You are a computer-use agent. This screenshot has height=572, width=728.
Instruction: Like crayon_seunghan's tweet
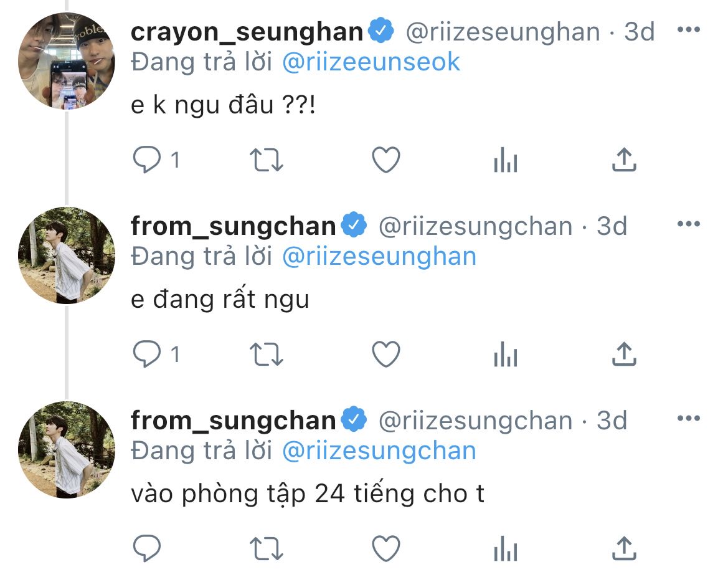point(386,160)
